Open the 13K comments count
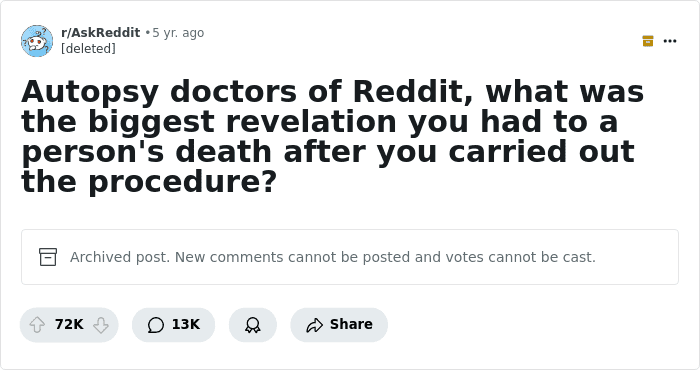Screen dimensions: 700x370 186,324
